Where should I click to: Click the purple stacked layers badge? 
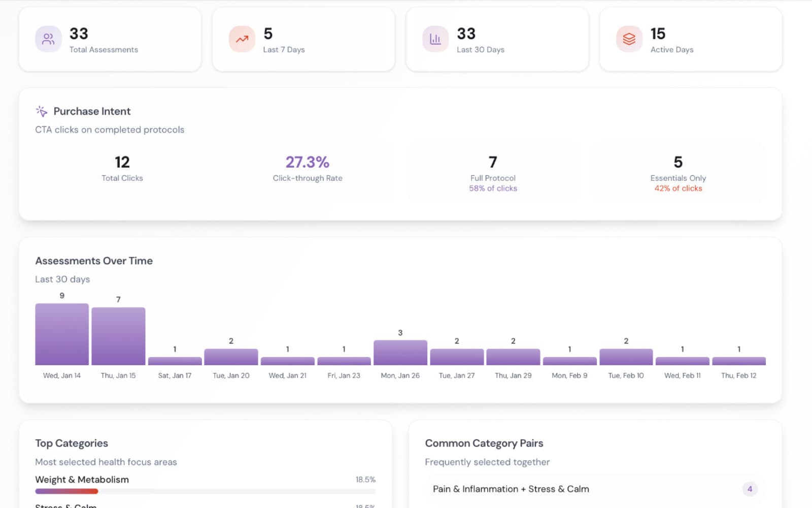(628, 39)
